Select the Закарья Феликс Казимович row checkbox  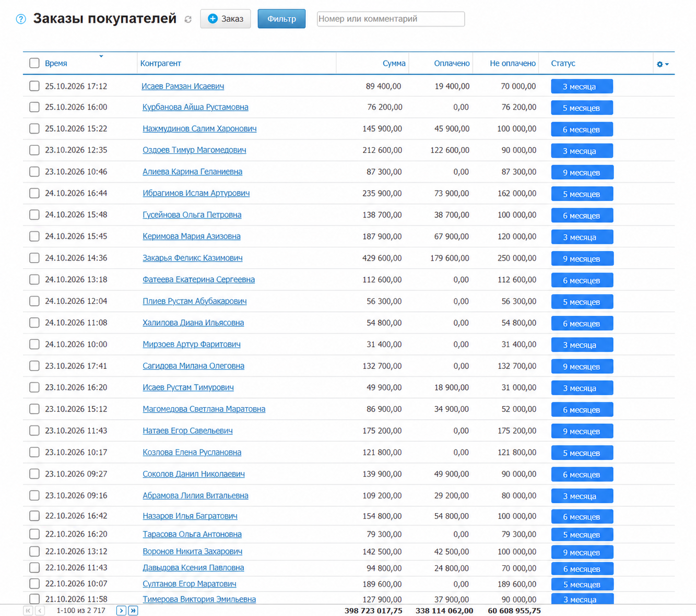click(34, 258)
